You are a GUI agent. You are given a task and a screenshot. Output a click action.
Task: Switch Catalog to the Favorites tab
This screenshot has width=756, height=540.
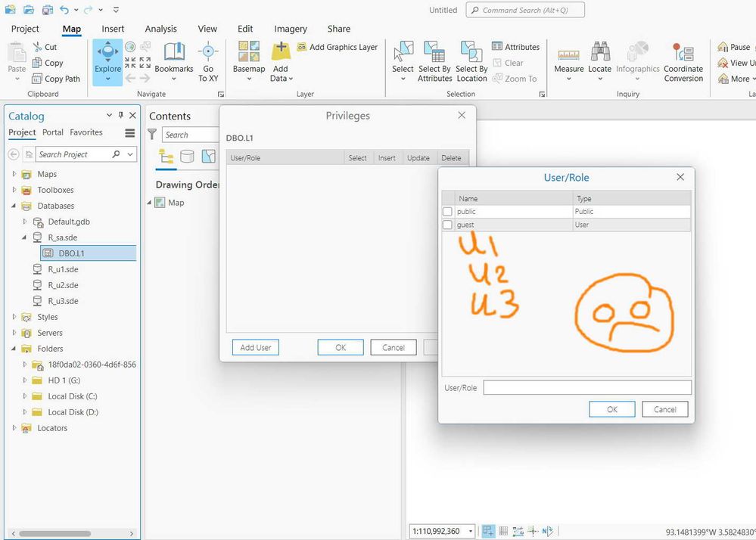pos(86,132)
